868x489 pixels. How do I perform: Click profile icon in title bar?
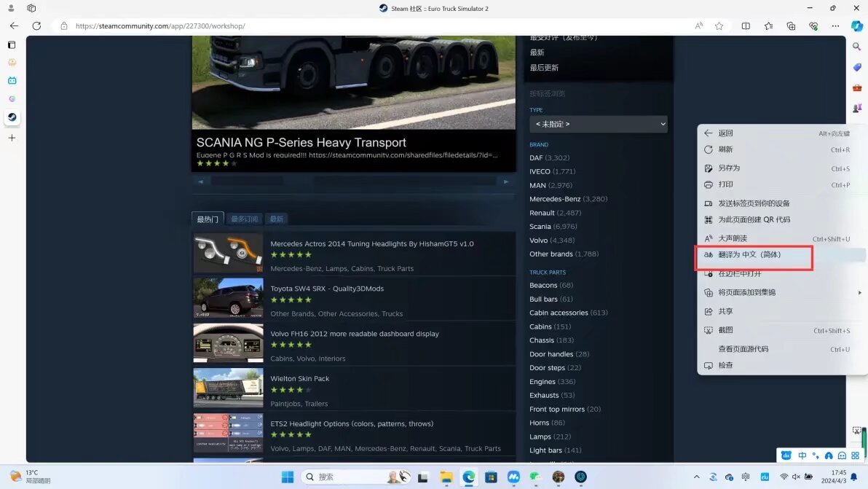(11, 8)
